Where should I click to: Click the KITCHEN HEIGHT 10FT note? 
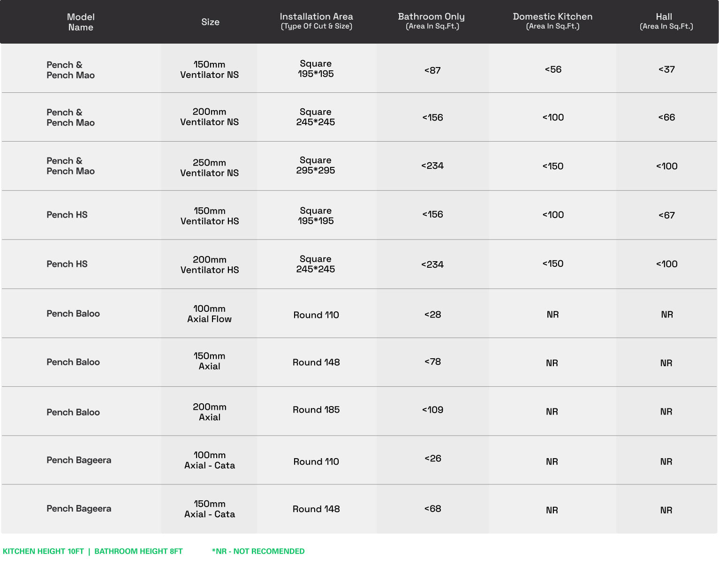point(43,551)
